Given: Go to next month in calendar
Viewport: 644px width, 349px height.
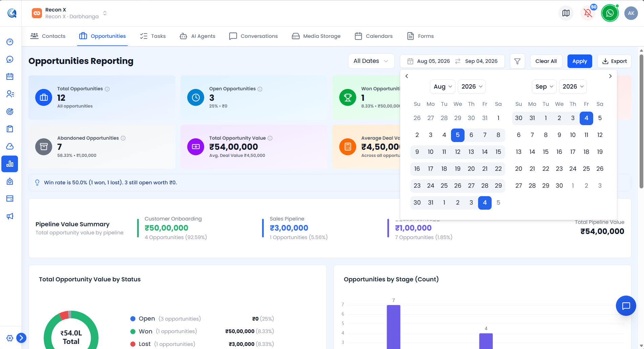Looking at the screenshot, I should coord(610,76).
